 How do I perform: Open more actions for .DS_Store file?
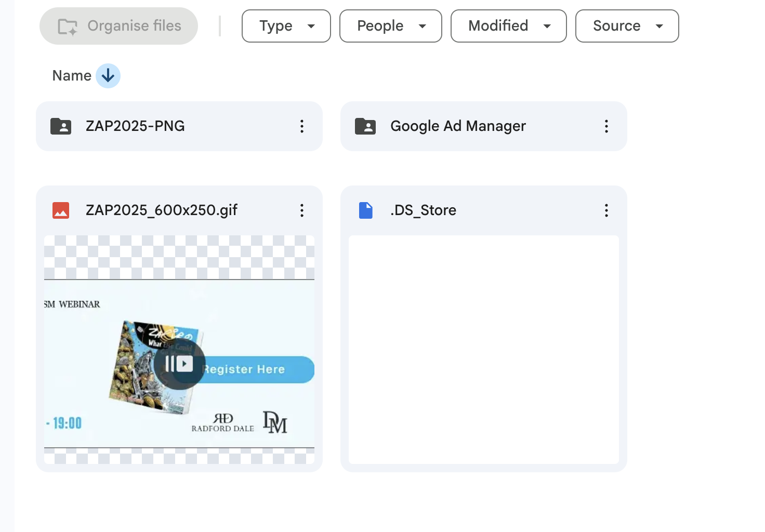pos(606,210)
